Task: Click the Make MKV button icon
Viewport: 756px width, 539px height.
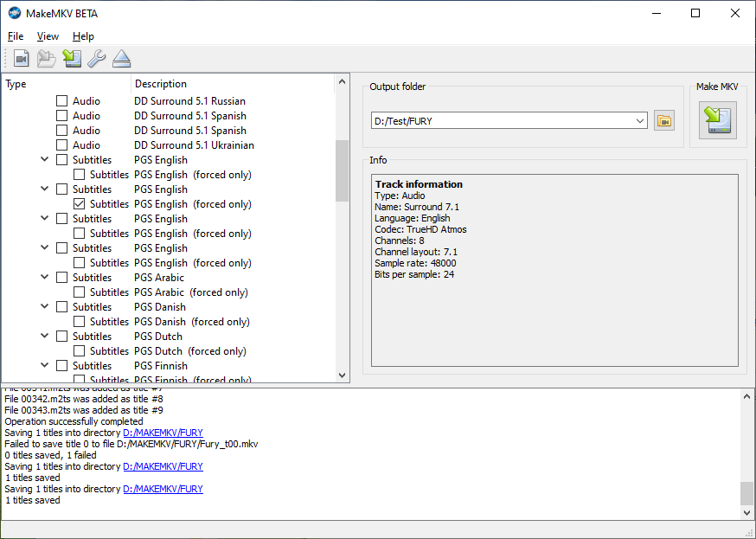Action: point(717,119)
